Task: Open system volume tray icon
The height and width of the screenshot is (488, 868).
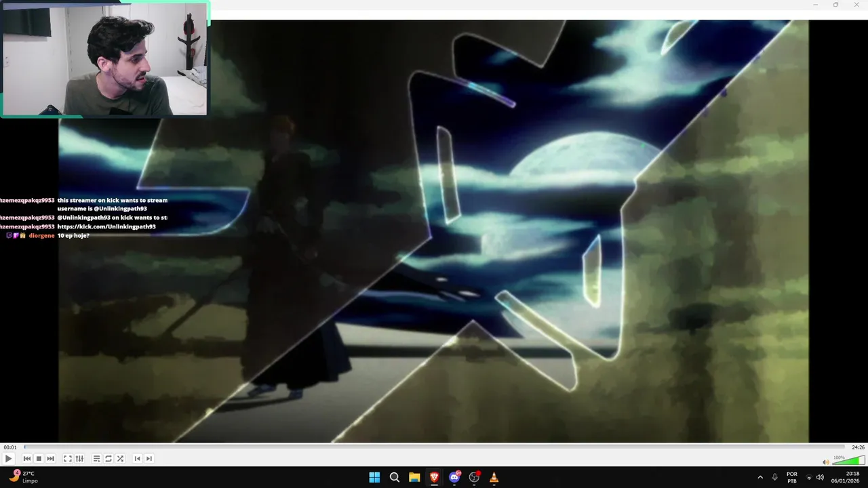Action: [820, 478]
